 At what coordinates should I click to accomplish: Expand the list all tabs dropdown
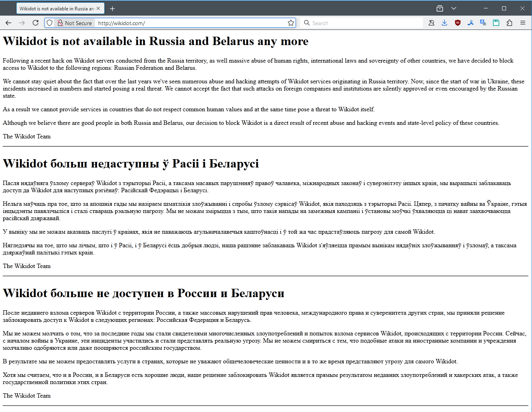click(454, 8)
